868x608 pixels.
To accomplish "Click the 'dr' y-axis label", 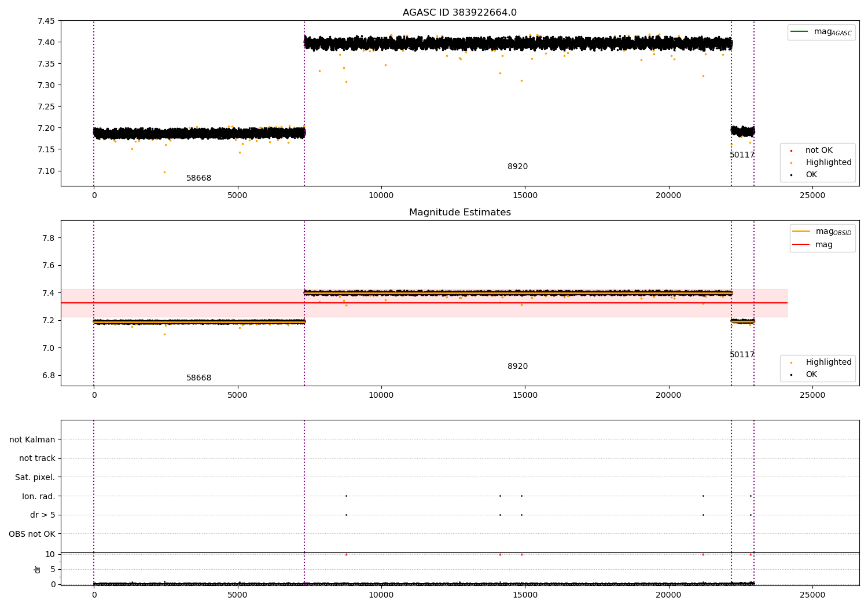I will coord(38,569).
